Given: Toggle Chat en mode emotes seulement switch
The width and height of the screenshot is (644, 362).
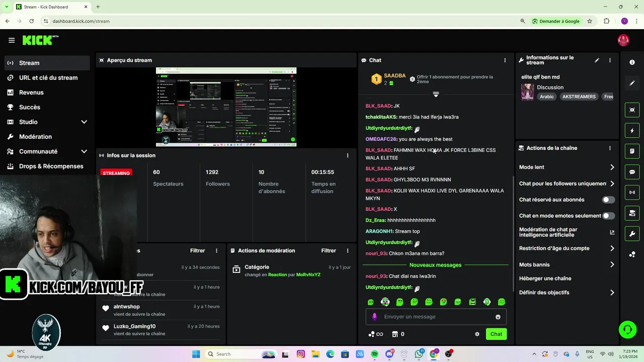Looking at the screenshot, I should pos(609,216).
